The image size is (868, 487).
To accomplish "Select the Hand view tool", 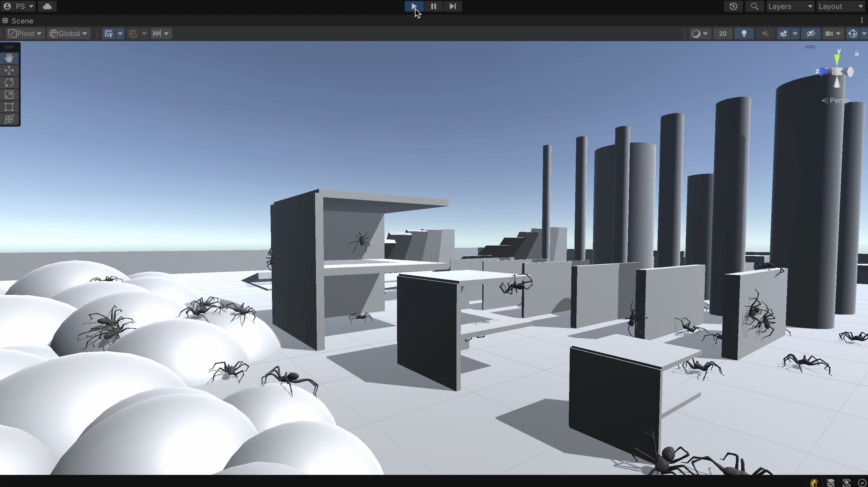I will [9, 58].
